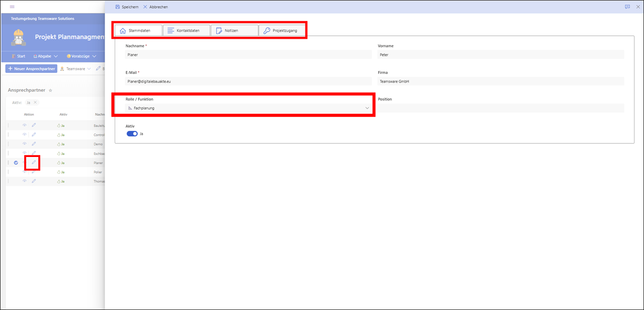Favorite Ansprechpartner with the star icon
644x310 pixels.
point(50,90)
